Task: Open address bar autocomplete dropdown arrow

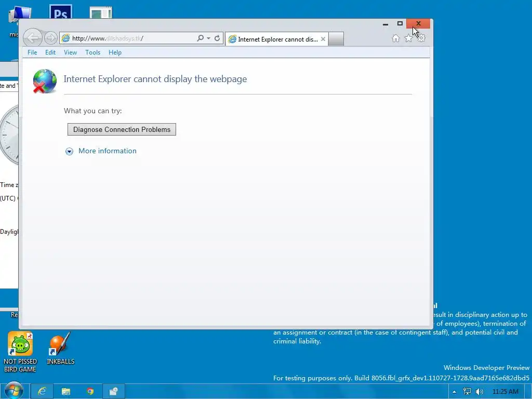Action: coord(208,38)
